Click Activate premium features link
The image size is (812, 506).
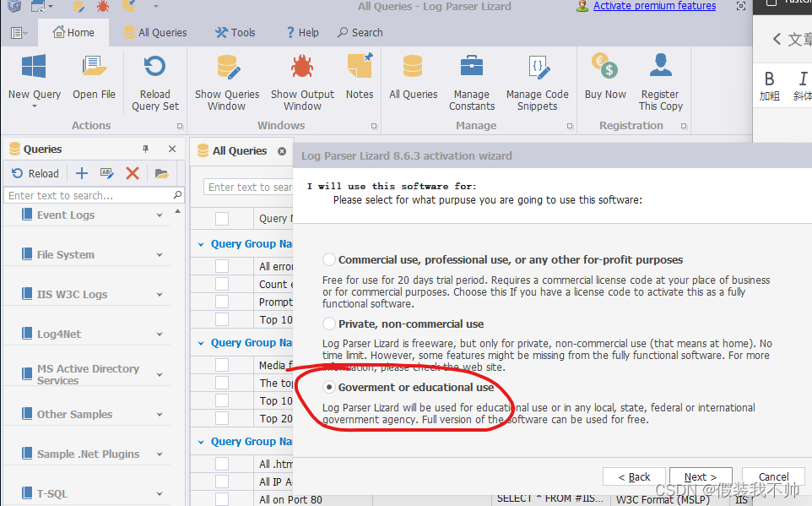pos(654,6)
